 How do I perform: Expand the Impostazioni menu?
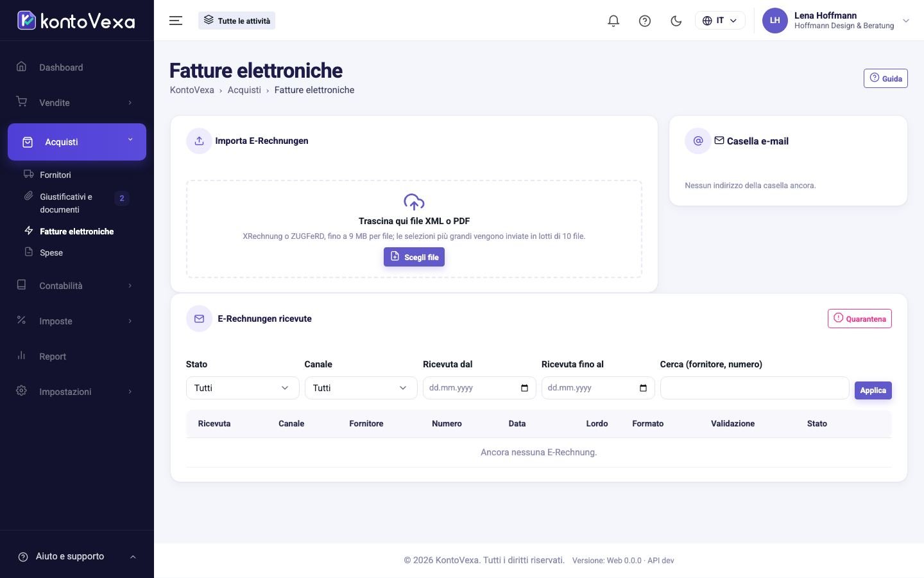coord(77,392)
